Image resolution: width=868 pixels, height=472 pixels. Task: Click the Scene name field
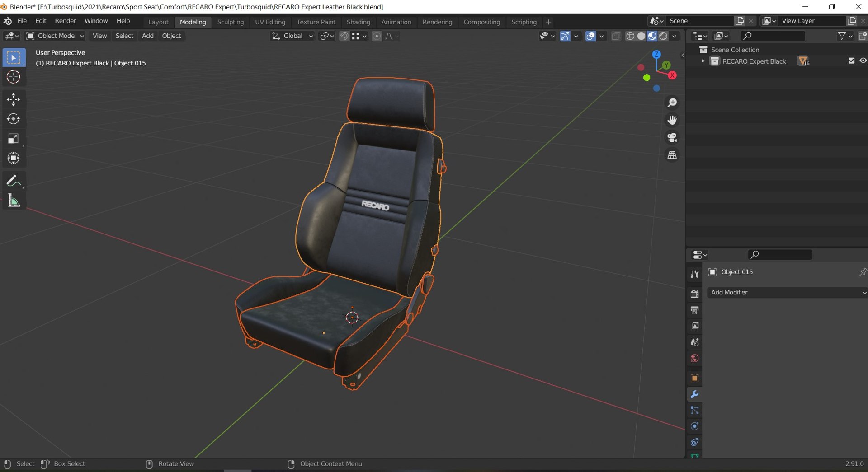pyautogui.click(x=699, y=21)
